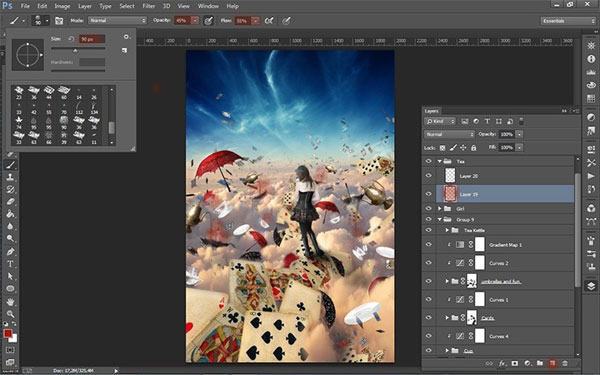Hide the Cards group

[x=429, y=318]
